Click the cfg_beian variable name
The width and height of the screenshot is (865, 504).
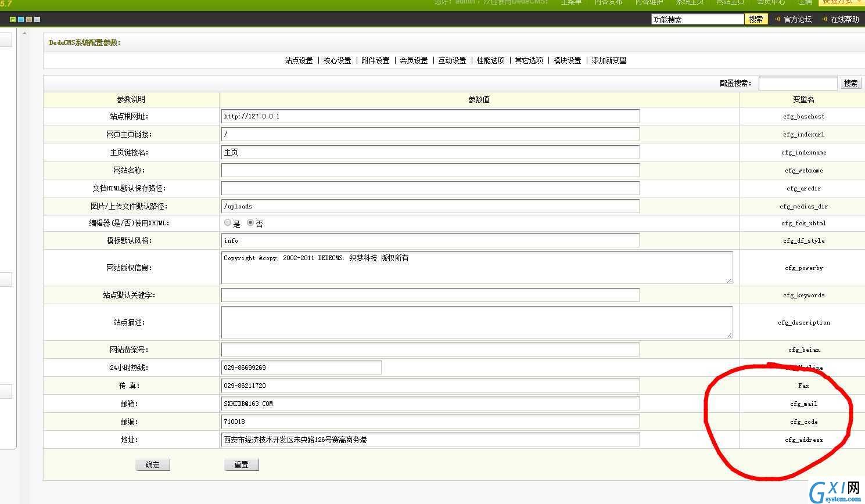coord(803,350)
